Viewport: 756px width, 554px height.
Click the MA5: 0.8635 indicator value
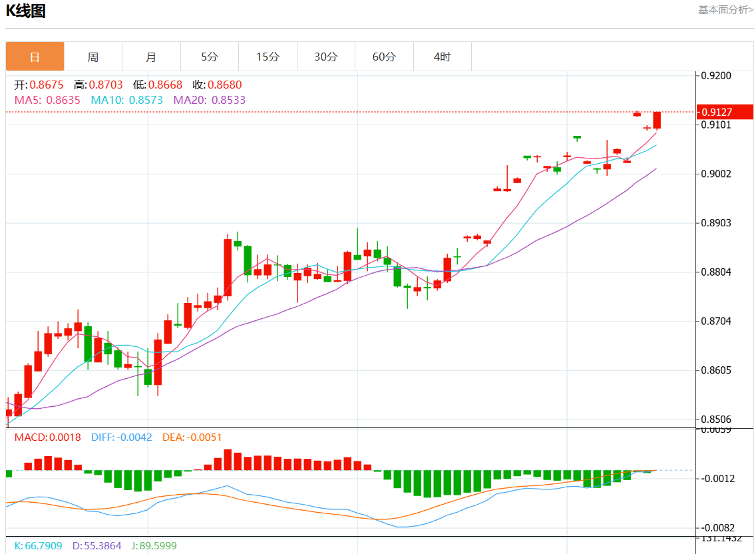tap(47, 100)
